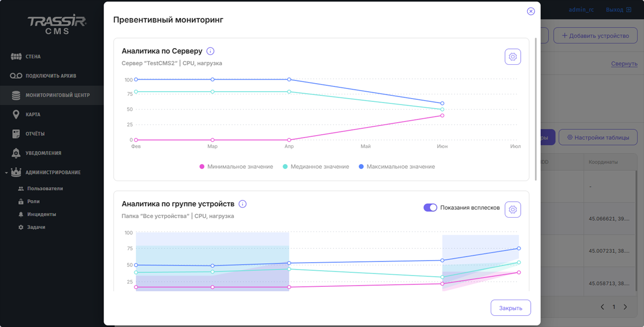Viewport: 644px width, 327px height.
Task: Select Пользователи in the sidebar
Action: click(x=45, y=189)
